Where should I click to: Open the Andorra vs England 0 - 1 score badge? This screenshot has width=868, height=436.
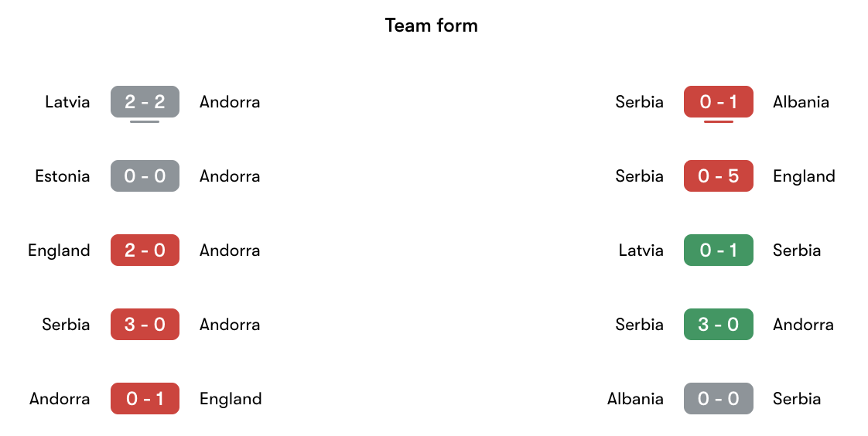[145, 399]
